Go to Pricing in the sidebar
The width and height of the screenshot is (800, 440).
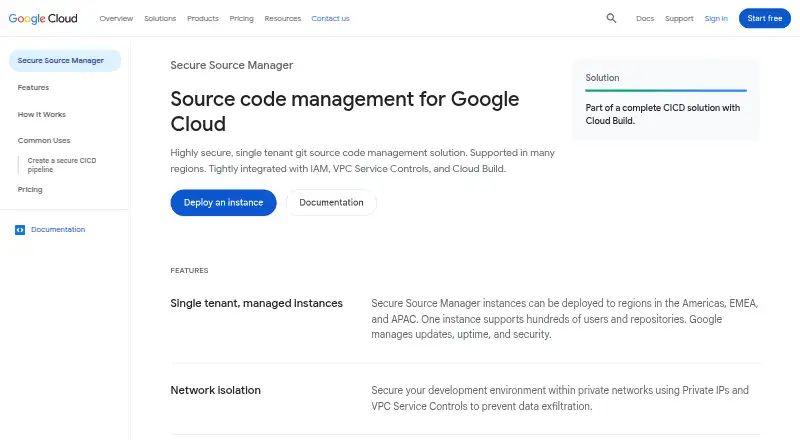point(30,189)
